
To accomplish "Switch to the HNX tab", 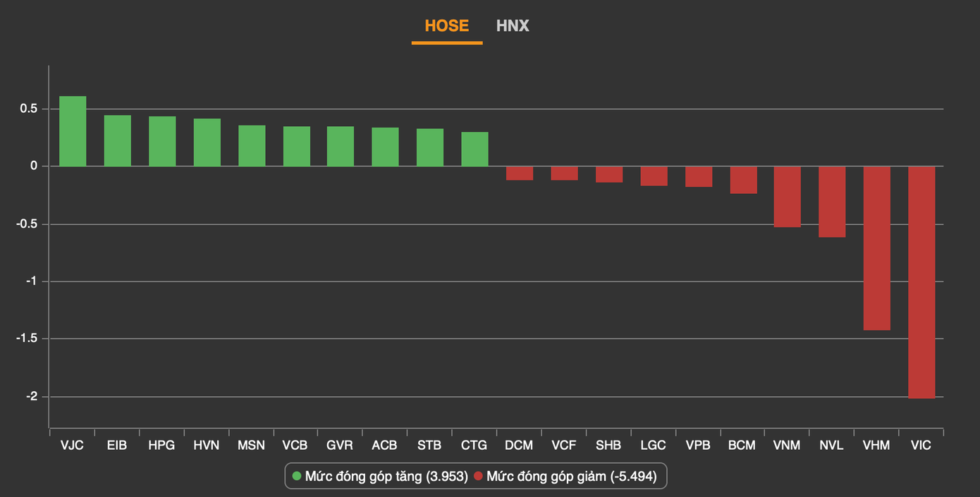I will coord(513,26).
